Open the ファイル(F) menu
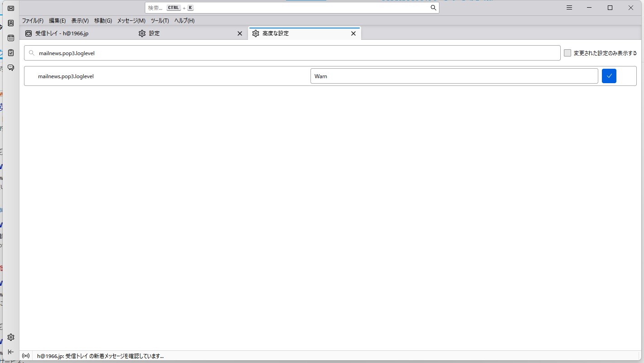The height and width of the screenshot is (363, 644). pyautogui.click(x=33, y=21)
